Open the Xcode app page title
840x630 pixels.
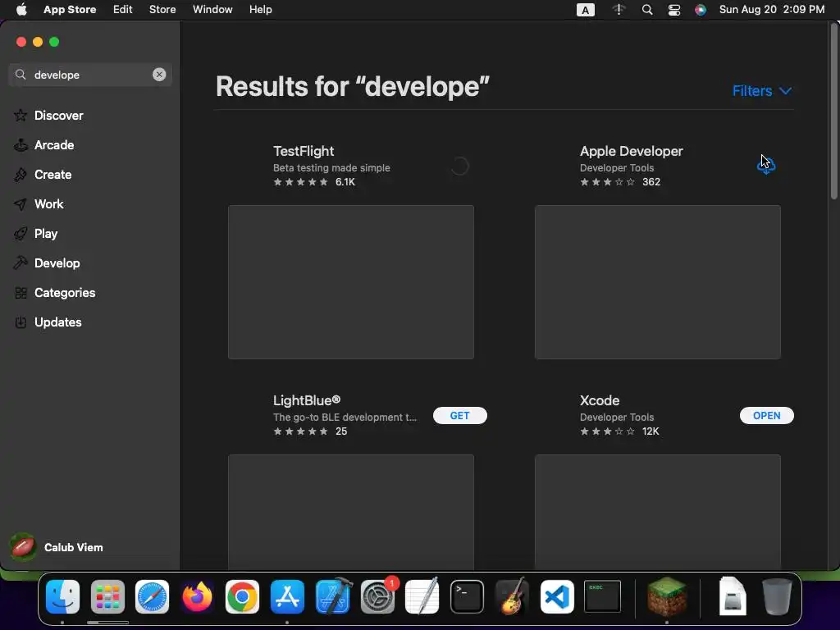click(600, 400)
